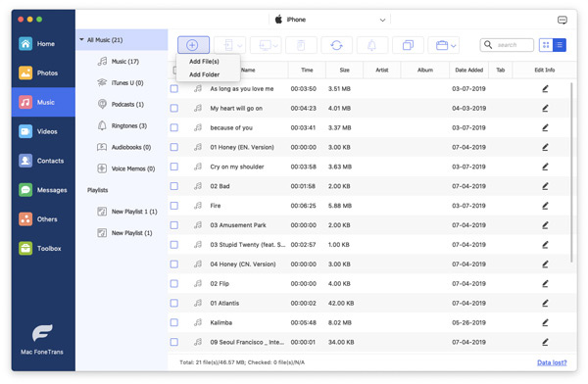The image size is (588, 384).
Task: Click the ringtone maker bell icon
Action: pos(371,45)
